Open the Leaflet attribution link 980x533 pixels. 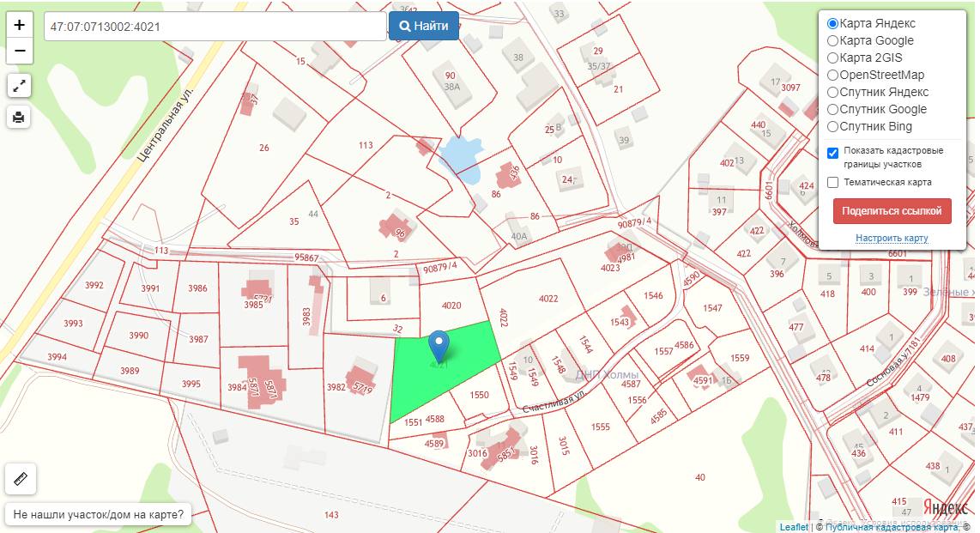pos(794,527)
